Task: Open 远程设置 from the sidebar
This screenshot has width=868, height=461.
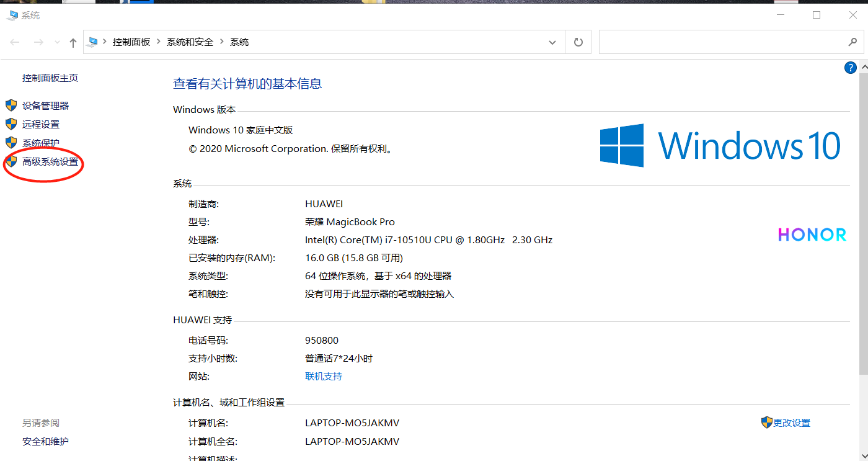Action: pos(41,125)
